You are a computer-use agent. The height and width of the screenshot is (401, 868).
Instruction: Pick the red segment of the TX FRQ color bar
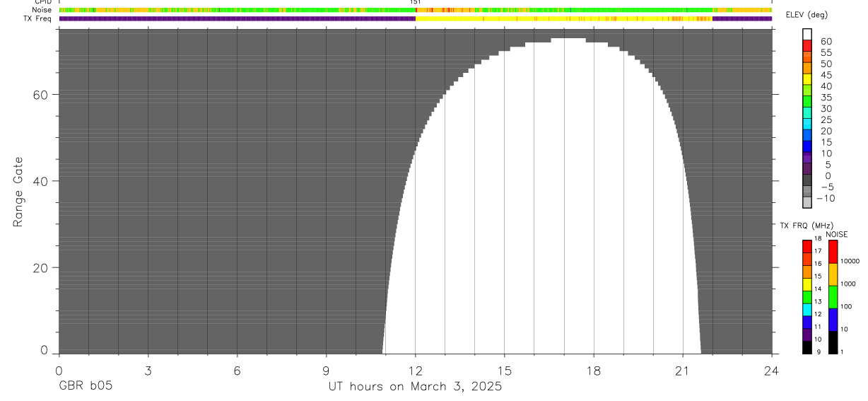807,246
